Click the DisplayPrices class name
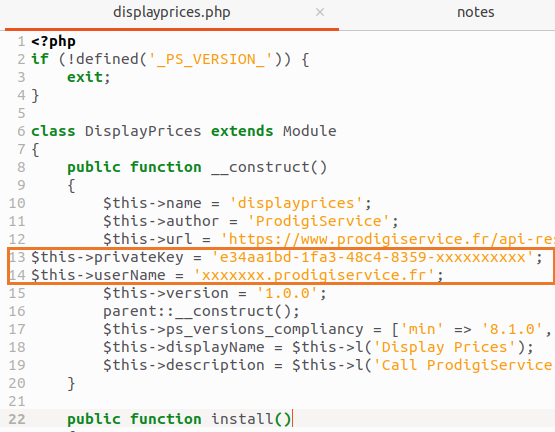The height and width of the screenshot is (432, 555). tap(143, 131)
